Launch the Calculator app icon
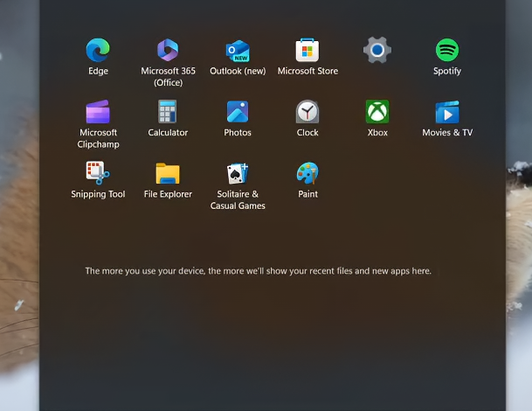This screenshot has height=411, width=532. pyautogui.click(x=168, y=111)
